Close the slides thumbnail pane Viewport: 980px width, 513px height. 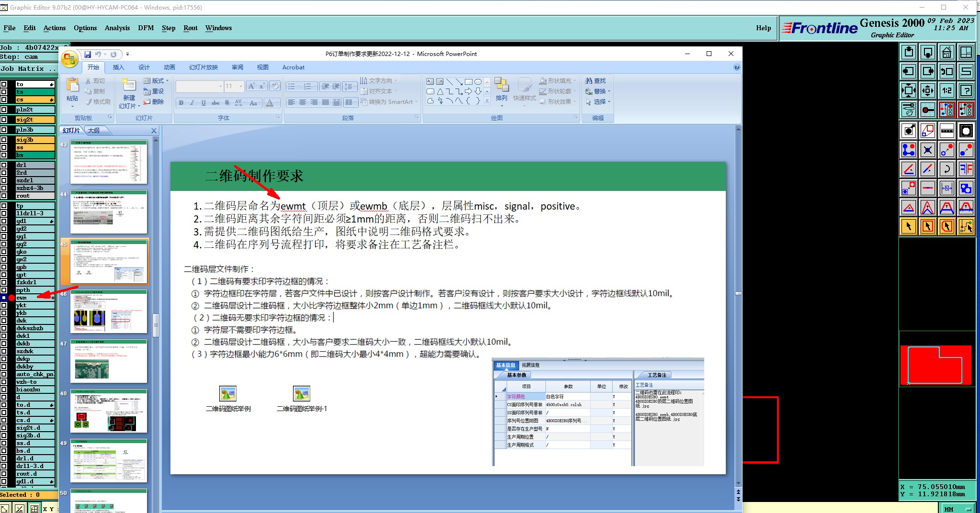pyautogui.click(x=154, y=131)
